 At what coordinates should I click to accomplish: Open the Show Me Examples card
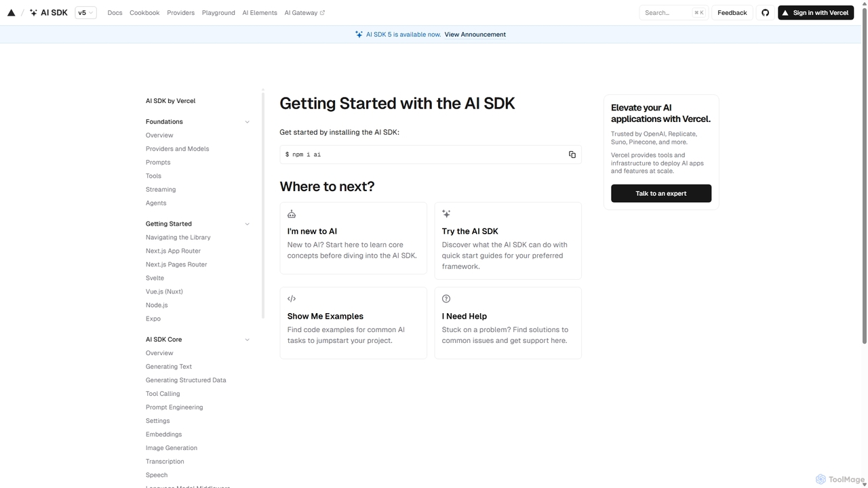353,323
